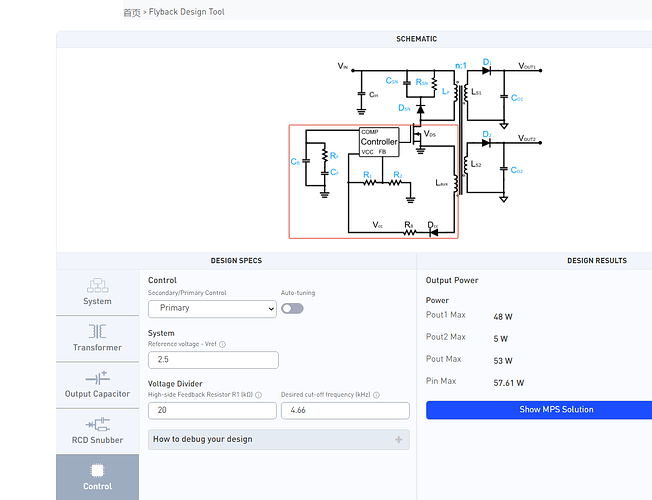Click plus icon on debug design panel

(x=398, y=439)
